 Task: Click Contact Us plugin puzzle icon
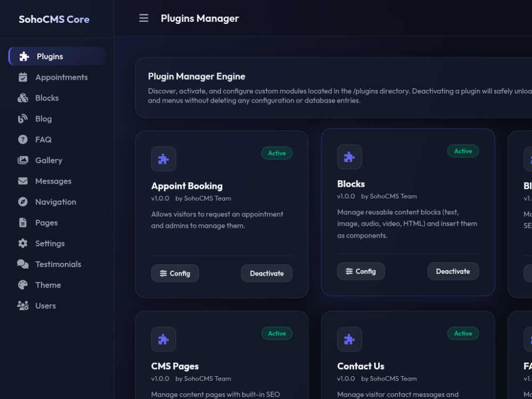[350, 339]
